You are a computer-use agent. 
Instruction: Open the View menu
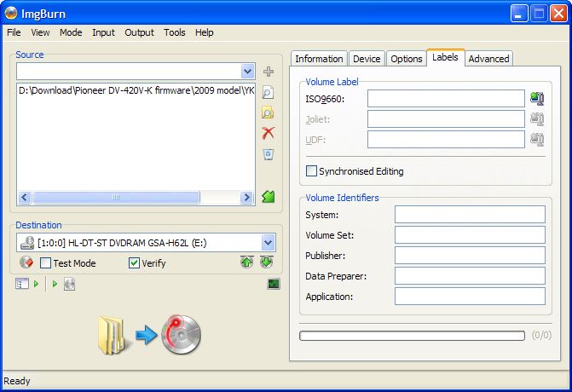(40, 32)
